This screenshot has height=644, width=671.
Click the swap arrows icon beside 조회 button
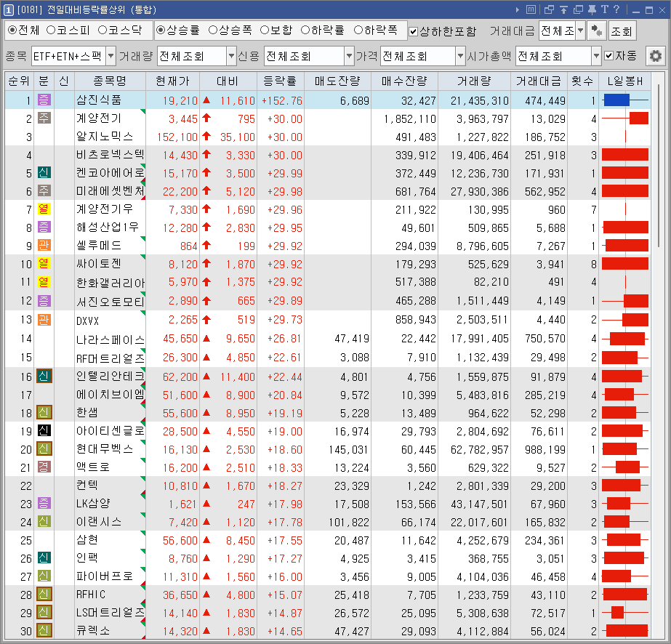pyautogui.click(x=597, y=31)
